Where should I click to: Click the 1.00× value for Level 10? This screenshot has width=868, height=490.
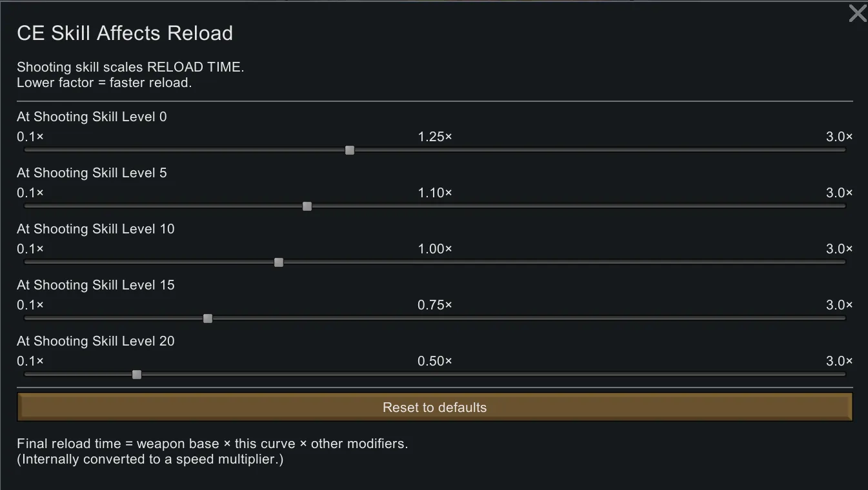click(x=435, y=249)
